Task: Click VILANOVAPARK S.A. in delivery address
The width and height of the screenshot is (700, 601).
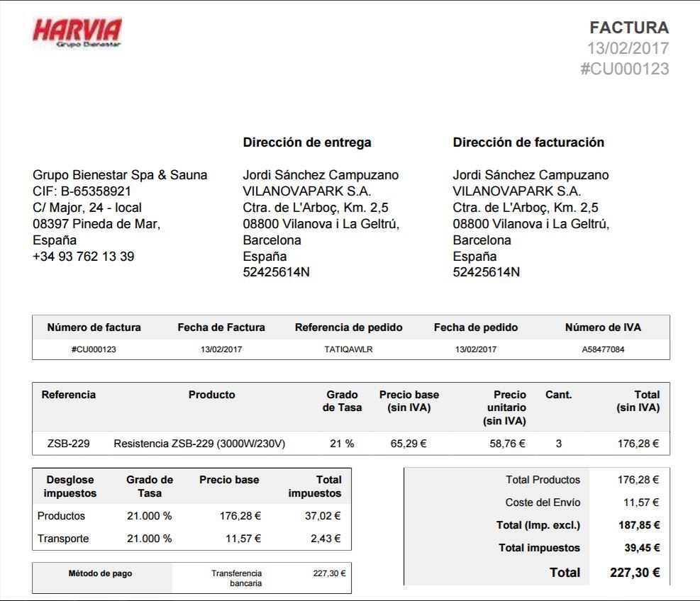Action: pyautogui.click(x=306, y=191)
